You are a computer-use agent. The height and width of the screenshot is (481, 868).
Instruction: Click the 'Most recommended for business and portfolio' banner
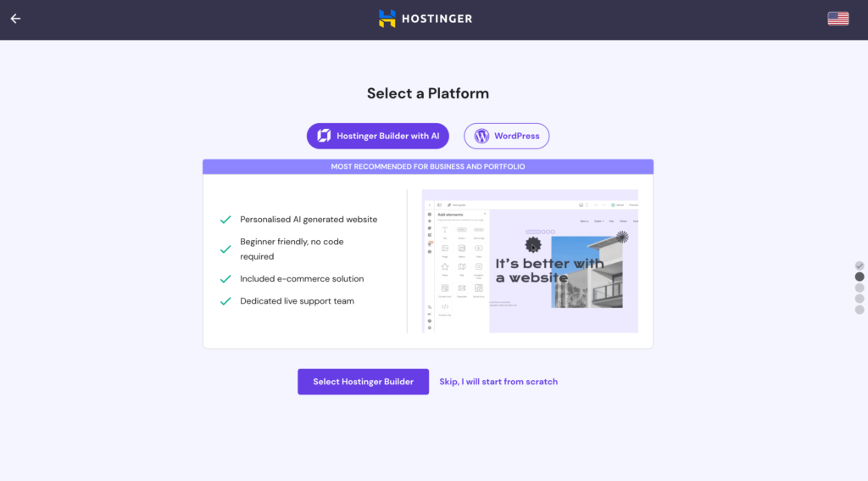(x=428, y=167)
